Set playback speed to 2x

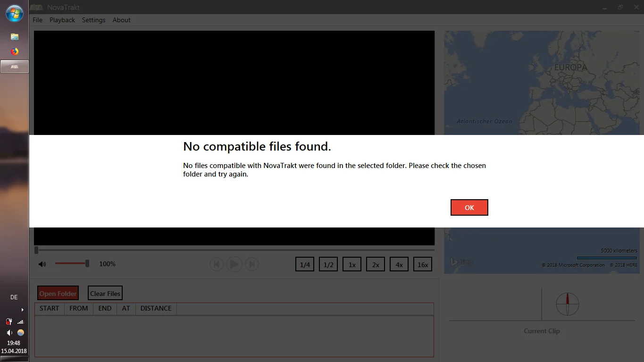(x=376, y=264)
